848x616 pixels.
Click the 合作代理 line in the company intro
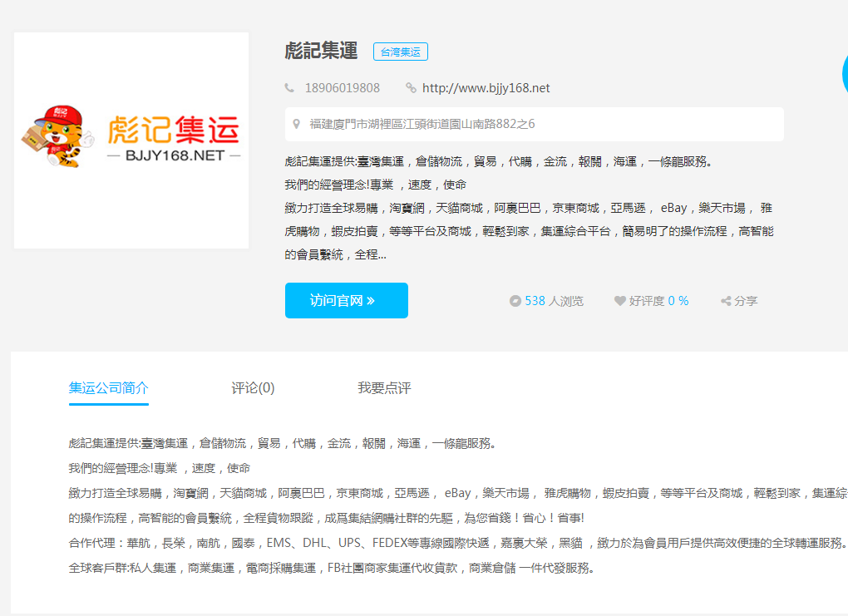pos(457,543)
